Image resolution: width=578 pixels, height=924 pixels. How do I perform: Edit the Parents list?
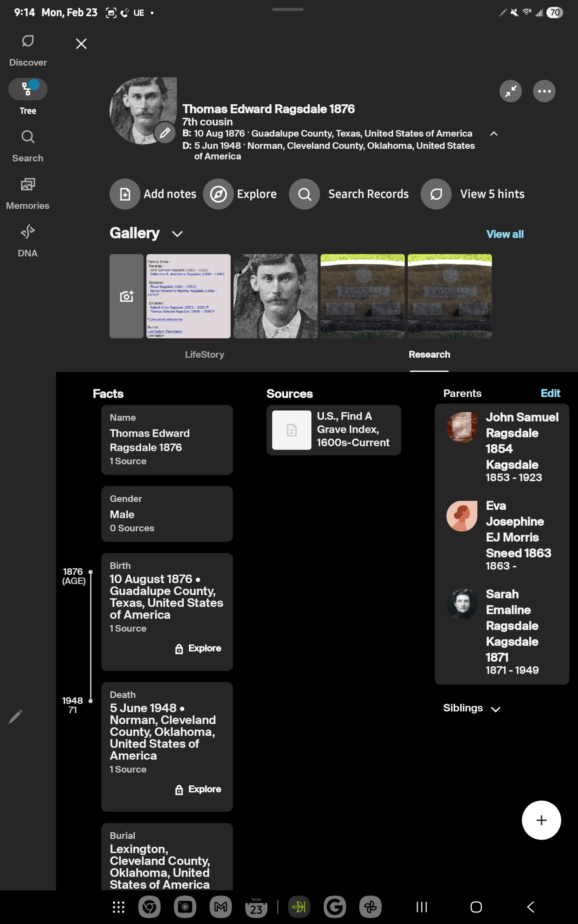coord(550,393)
